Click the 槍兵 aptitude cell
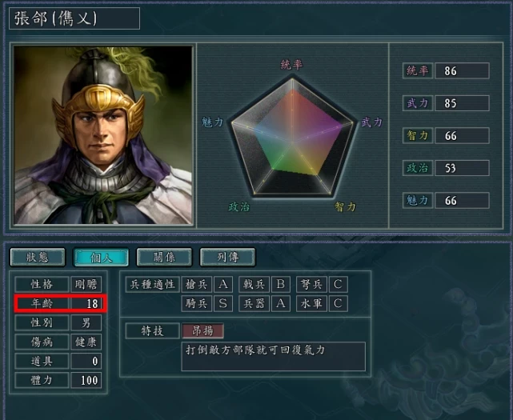513x420 pixels. (x=197, y=284)
